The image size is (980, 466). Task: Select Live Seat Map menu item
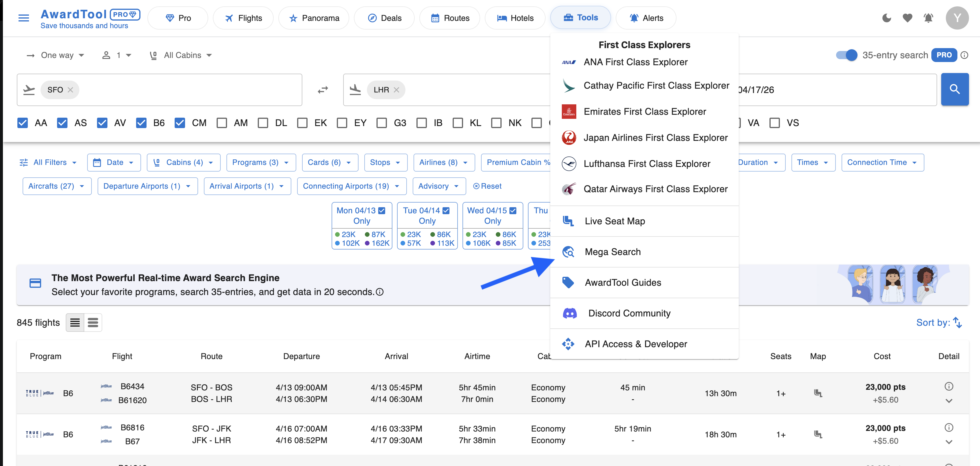click(x=644, y=221)
